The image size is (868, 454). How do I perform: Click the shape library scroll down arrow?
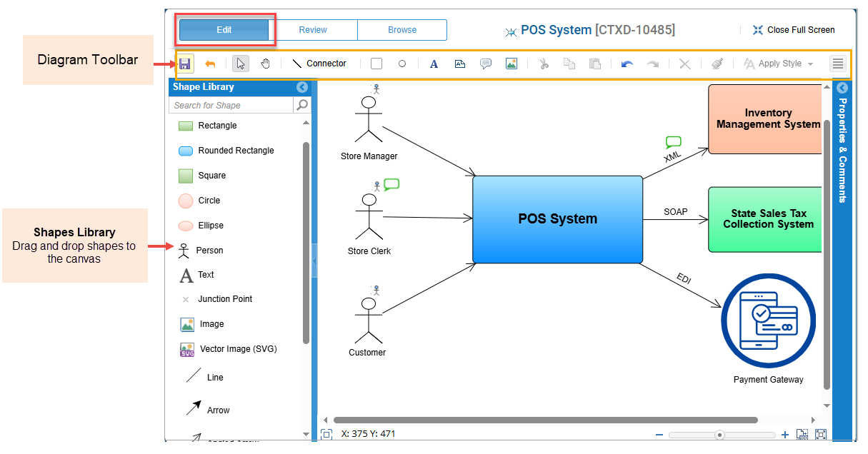(306, 434)
